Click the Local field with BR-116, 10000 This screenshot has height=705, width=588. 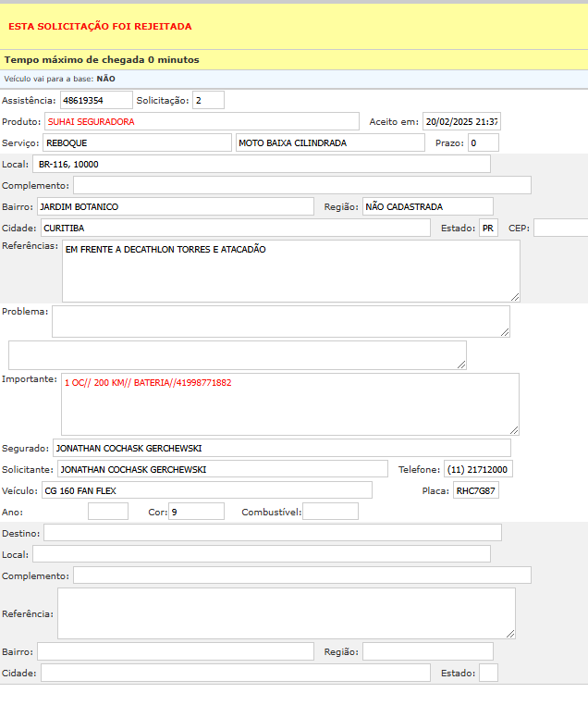tap(262, 164)
